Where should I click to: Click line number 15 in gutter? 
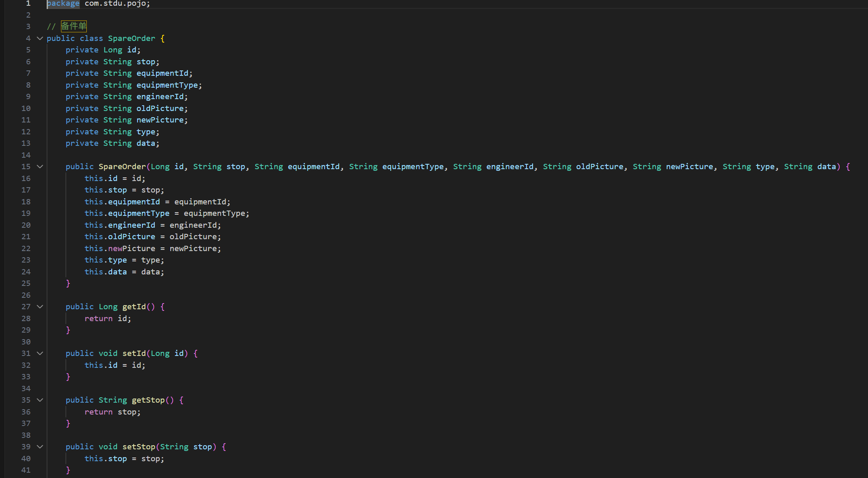[x=26, y=167]
